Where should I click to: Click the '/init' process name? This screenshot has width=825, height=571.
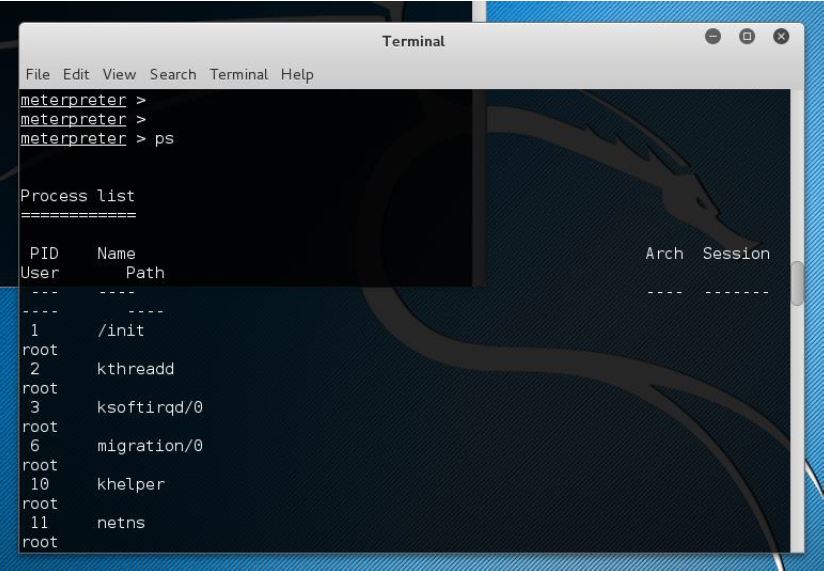[121, 330]
